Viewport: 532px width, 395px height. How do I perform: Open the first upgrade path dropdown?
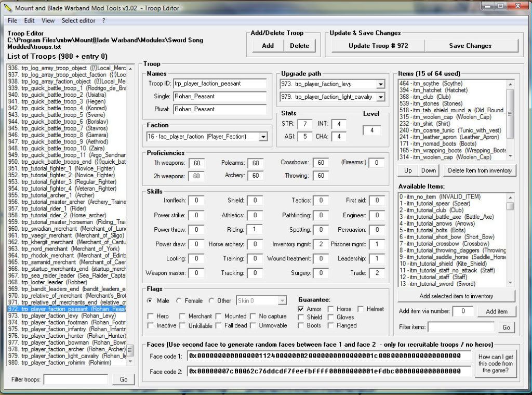tap(381, 84)
